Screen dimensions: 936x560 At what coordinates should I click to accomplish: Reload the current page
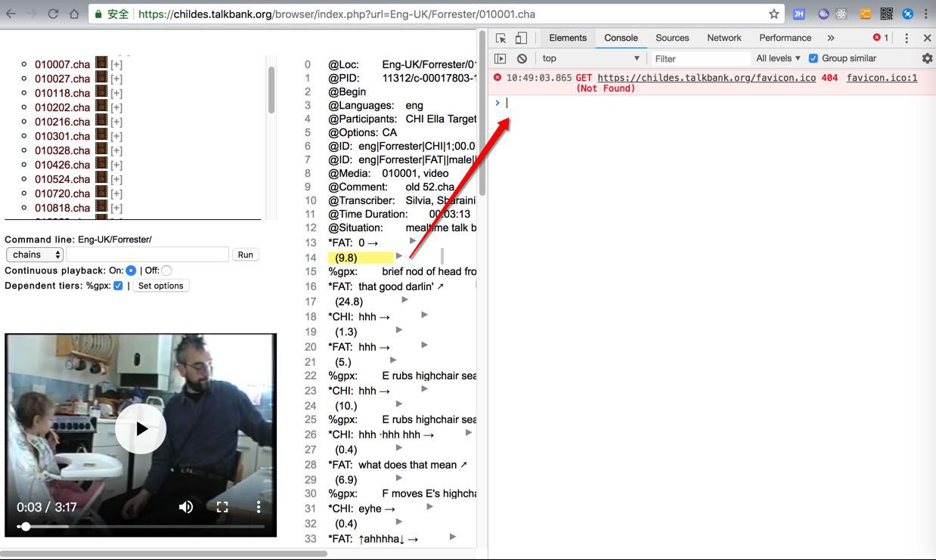(x=53, y=14)
